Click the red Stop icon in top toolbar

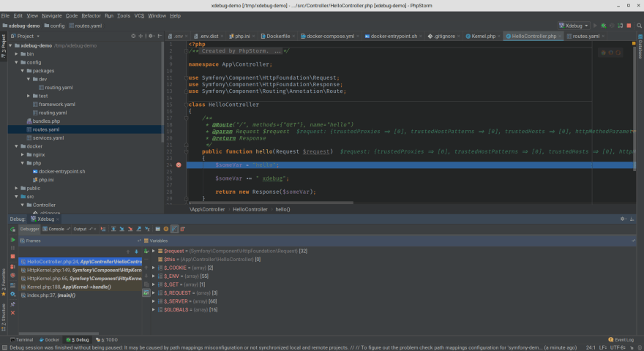coord(629,26)
